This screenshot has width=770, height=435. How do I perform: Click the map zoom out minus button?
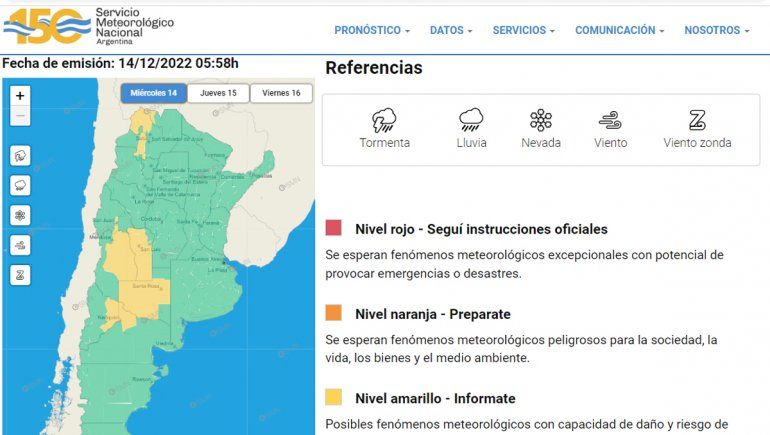coord(21,116)
